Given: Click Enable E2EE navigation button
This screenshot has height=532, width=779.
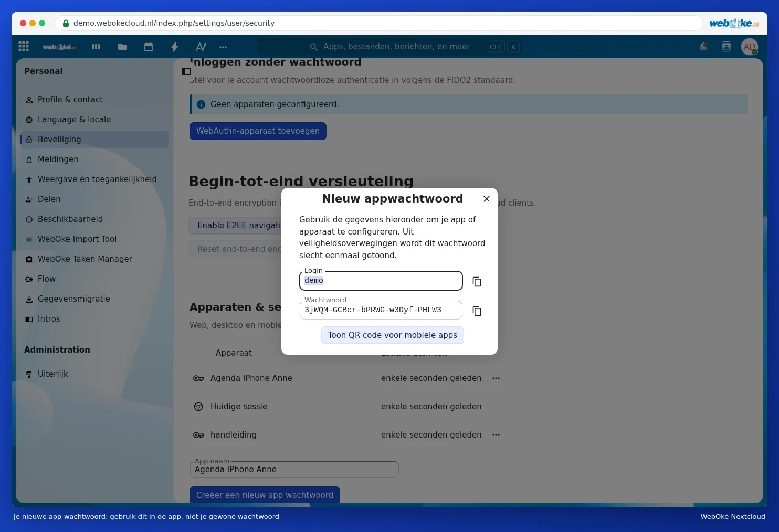Looking at the screenshot, I should point(235,226).
